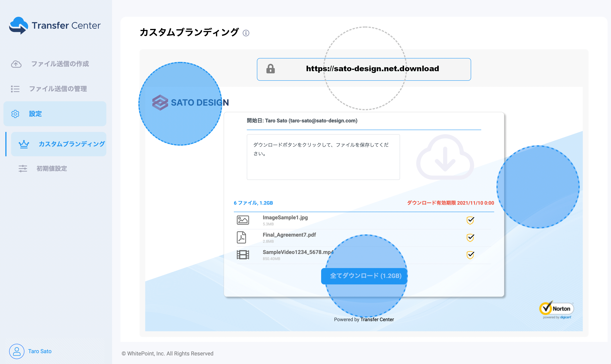Click the list icon for ファイル送信の管理
This screenshot has height=364, width=611.
click(15, 89)
